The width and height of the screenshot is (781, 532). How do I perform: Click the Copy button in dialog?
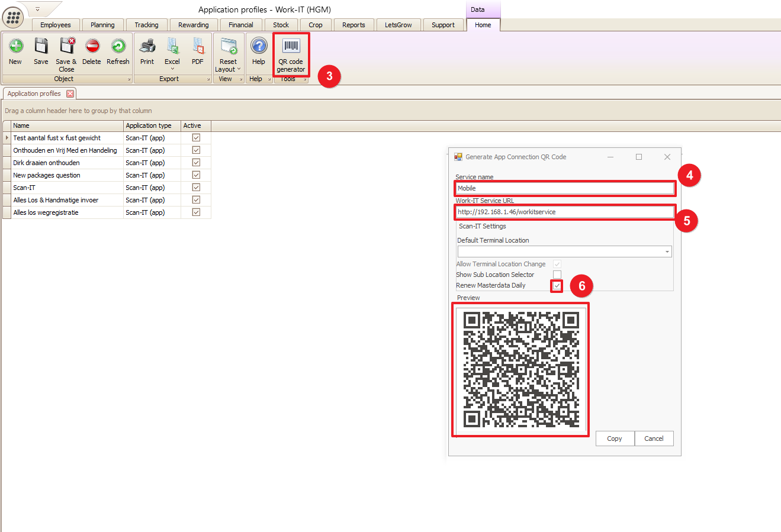point(615,439)
